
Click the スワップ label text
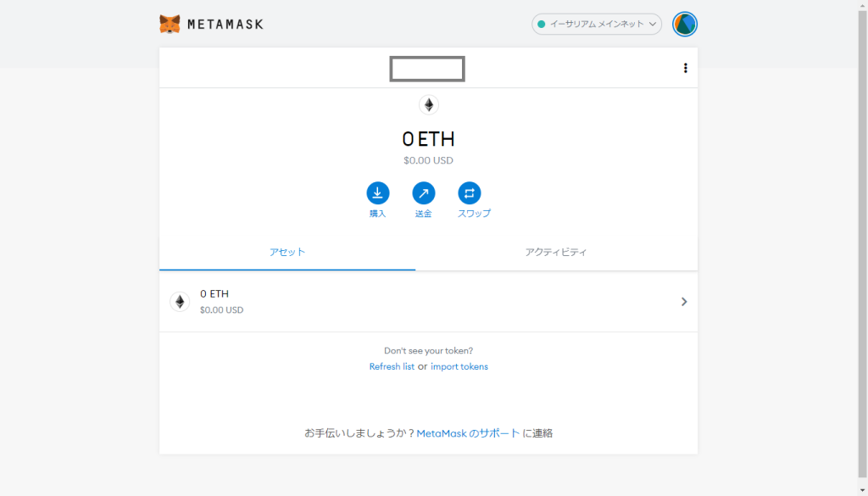click(474, 214)
